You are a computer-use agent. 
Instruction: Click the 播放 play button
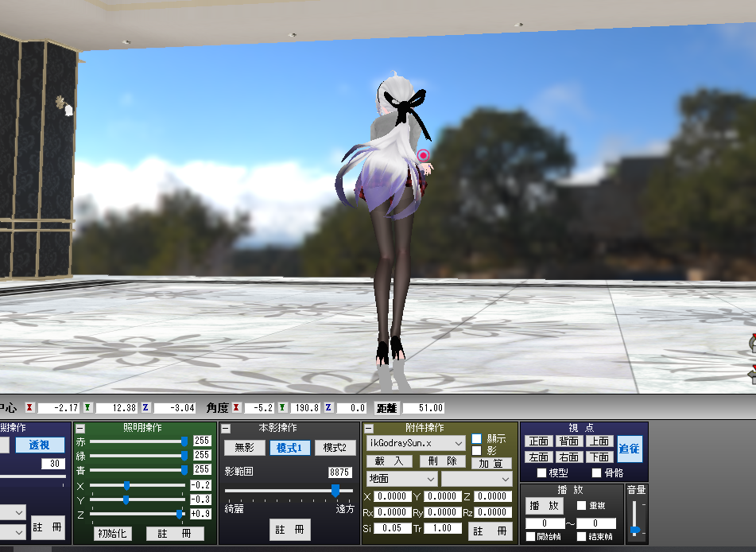tap(544, 506)
